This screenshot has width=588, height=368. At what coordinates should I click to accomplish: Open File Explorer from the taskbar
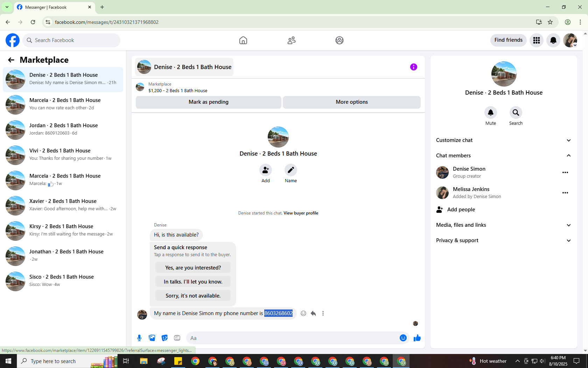(144, 361)
